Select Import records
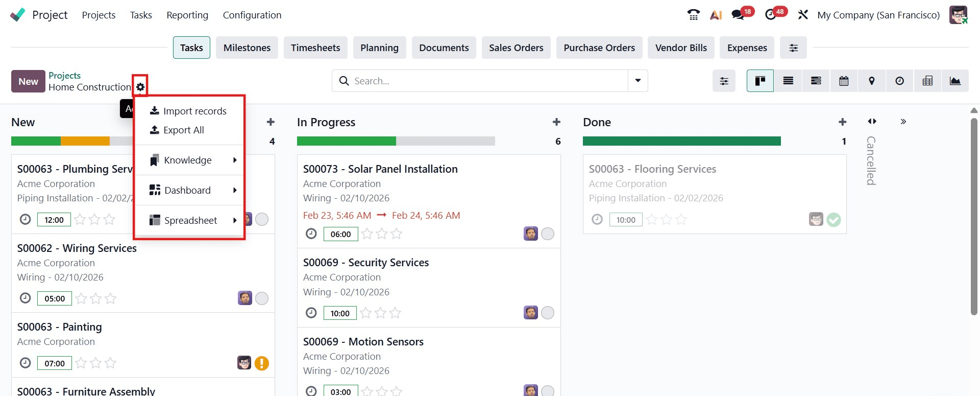The image size is (980, 396). (189, 111)
